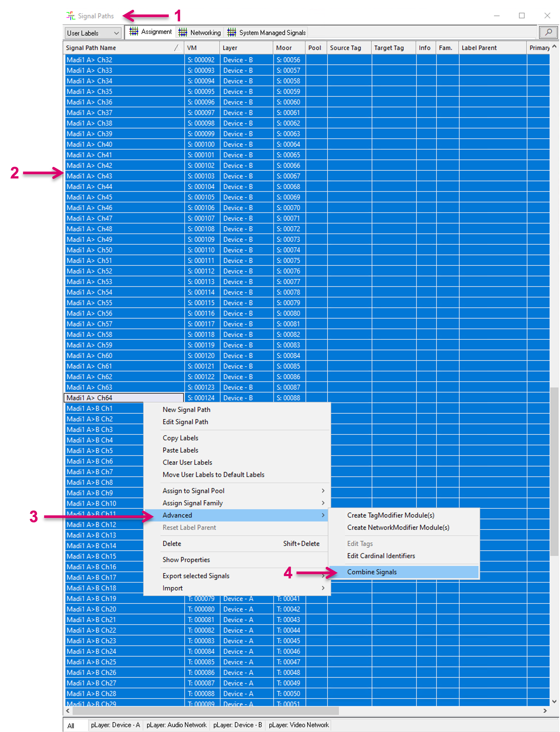Click the Assignment tab grid icon

click(134, 32)
